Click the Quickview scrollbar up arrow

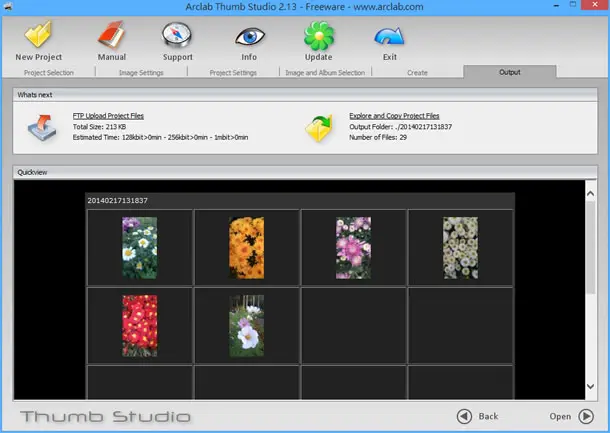point(591,193)
